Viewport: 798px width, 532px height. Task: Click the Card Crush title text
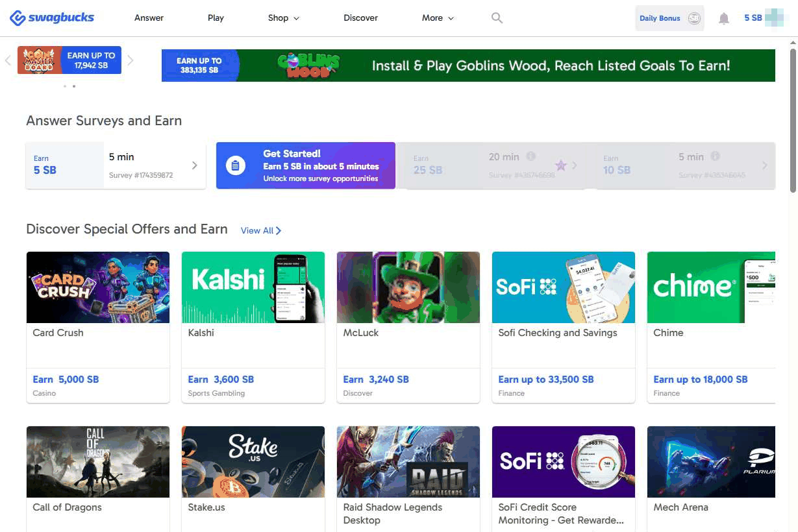[x=58, y=333]
